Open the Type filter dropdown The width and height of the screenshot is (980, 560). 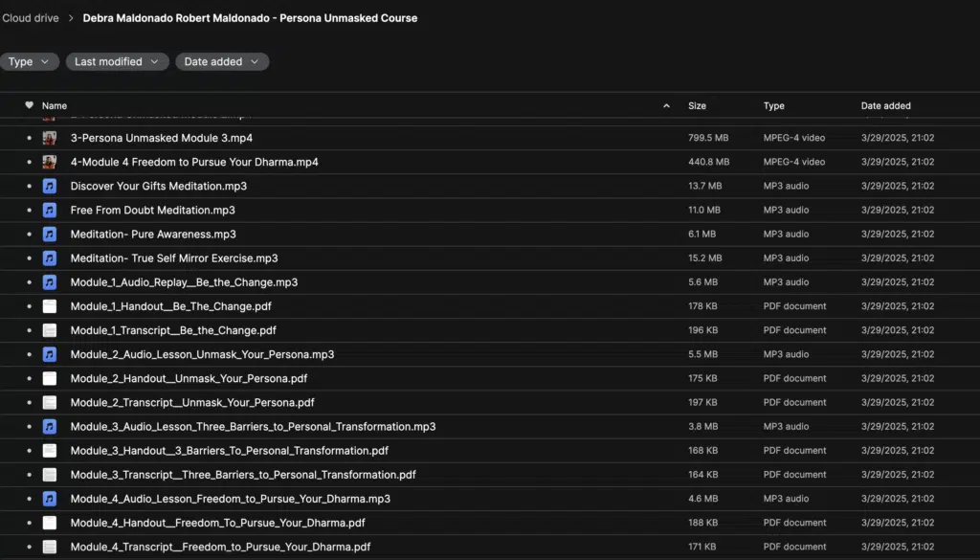[x=29, y=61]
